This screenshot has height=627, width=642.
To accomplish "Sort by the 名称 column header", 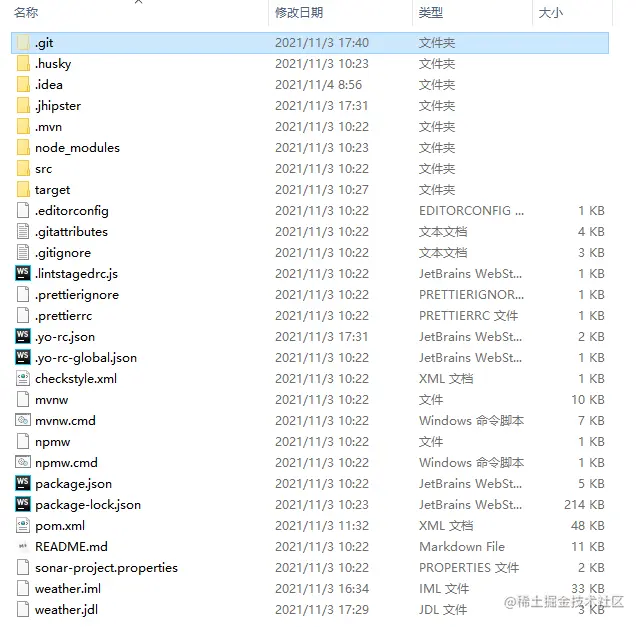I will coord(26,13).
